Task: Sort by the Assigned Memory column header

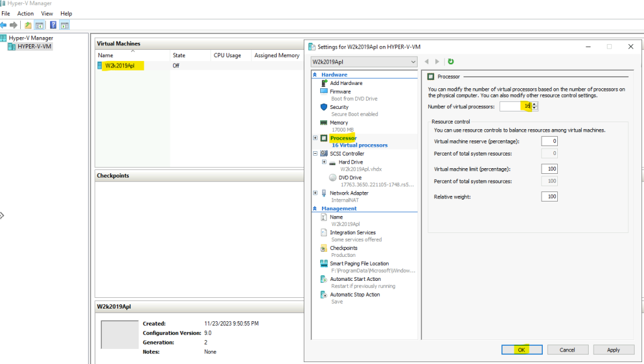Action: click(277, 55)
